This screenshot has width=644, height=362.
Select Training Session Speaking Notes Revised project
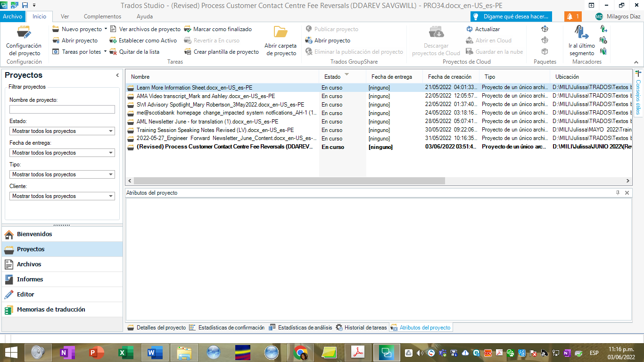(379, 130)
